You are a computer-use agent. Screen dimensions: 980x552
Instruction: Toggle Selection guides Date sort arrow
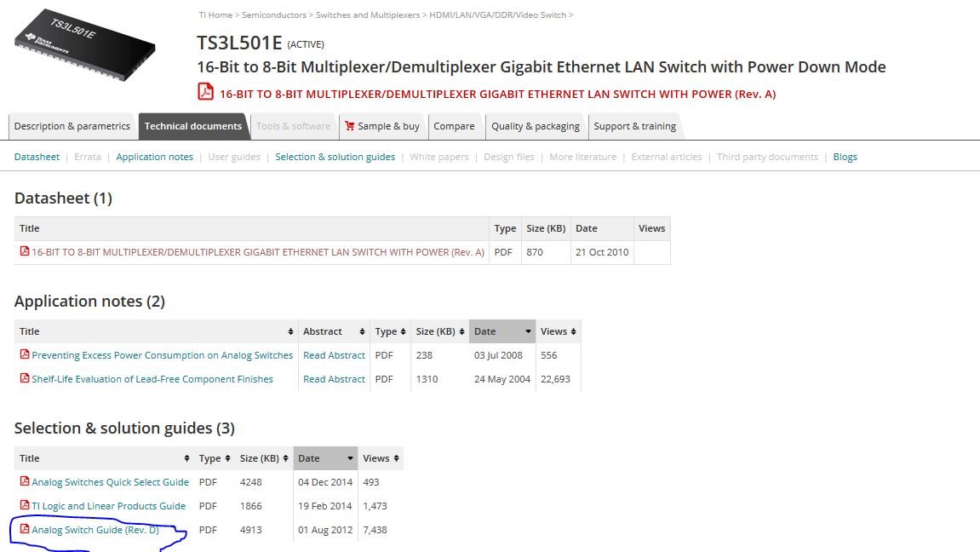pos(350,458)
